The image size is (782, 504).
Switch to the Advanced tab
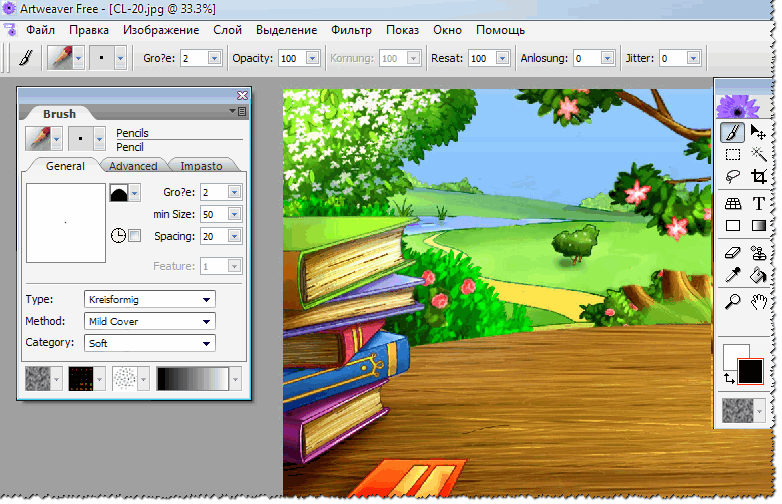point(133,166)
